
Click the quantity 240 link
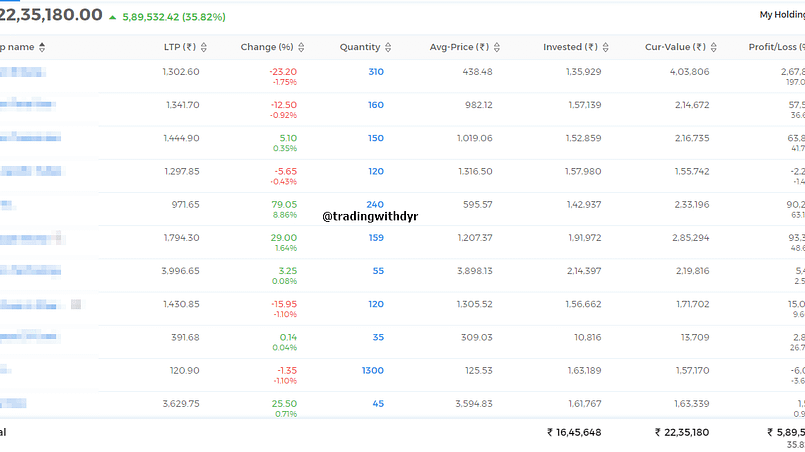(x=375, y=204)
